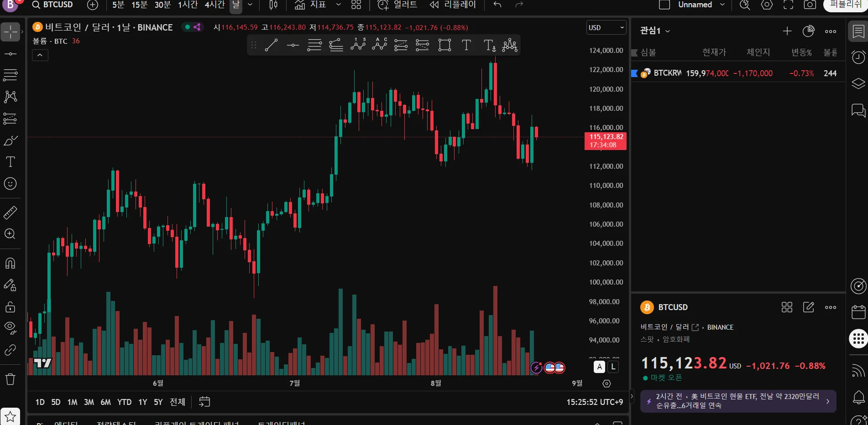
Task: Select the brush drawing tool
Action: tap(10, 140)
